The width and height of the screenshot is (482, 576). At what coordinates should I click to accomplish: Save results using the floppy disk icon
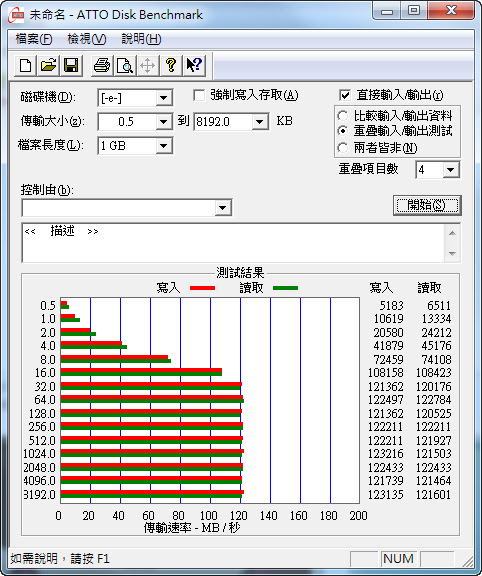[x=71, y=66]
